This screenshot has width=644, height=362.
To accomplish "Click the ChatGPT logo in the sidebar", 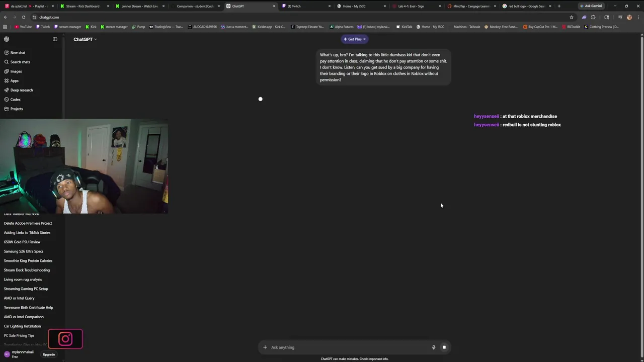I will pos(7,39).
